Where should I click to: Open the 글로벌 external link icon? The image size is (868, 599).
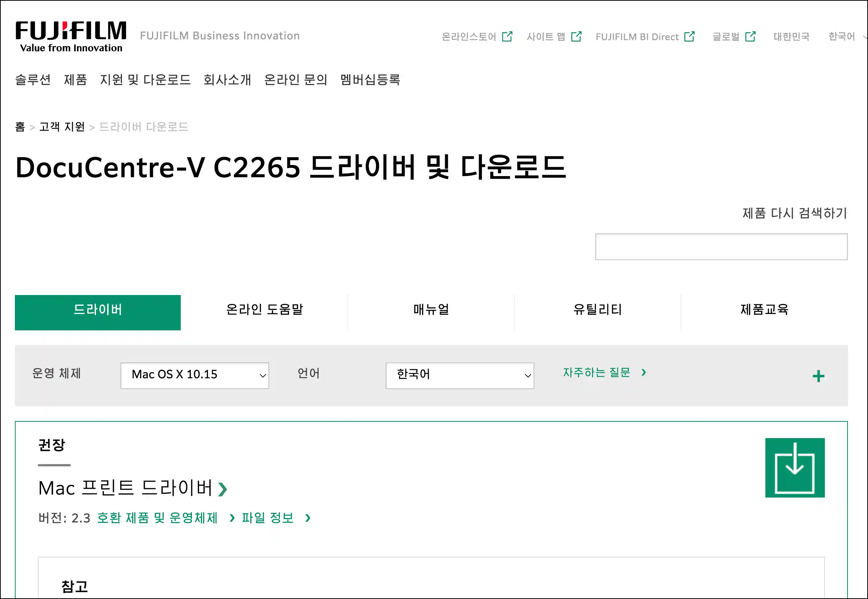coord(750,36)
